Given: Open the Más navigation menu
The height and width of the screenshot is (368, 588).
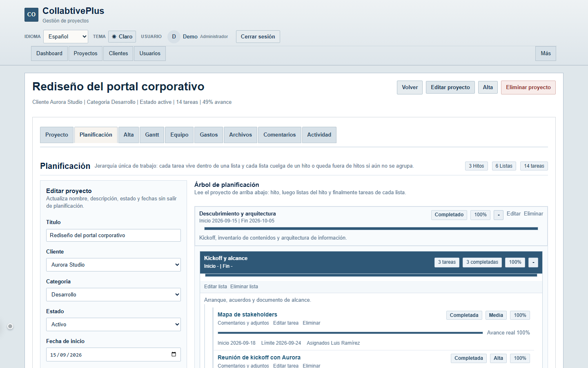Looking at the screenshot, I should [x=546, y=54].
